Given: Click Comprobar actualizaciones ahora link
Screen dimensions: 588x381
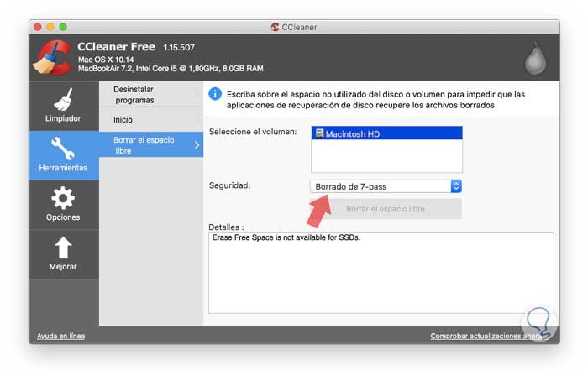Looking at the screenshot, I should click(487, 336).
